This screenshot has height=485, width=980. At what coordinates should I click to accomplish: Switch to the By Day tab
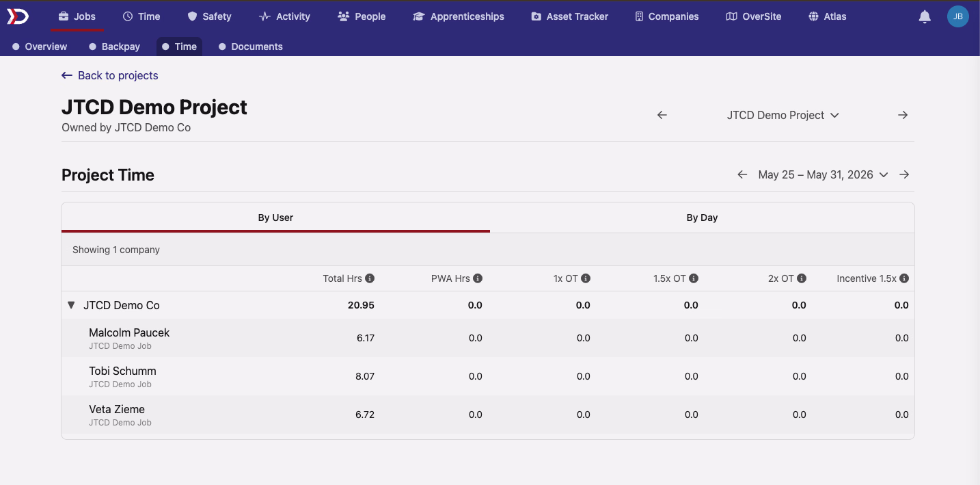[x=702, y=218]
